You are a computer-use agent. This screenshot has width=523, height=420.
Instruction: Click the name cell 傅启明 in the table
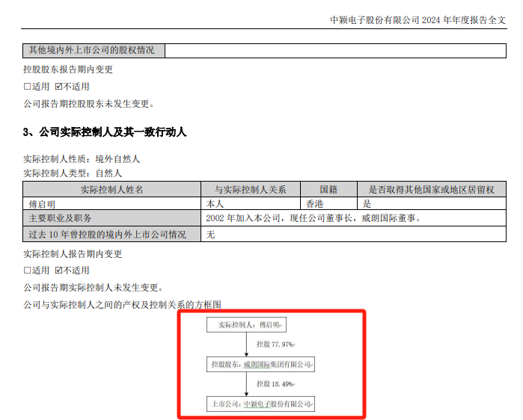tap(111, 203)
